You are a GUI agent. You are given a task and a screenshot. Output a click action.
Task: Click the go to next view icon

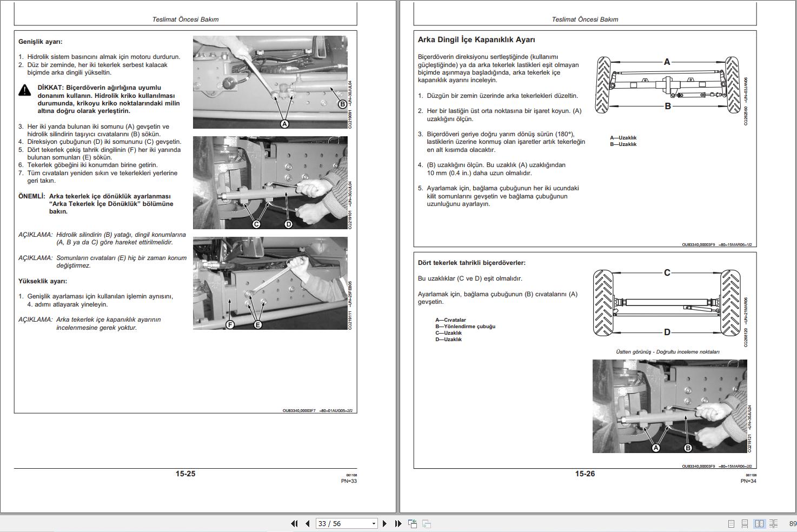click(427, 523)
